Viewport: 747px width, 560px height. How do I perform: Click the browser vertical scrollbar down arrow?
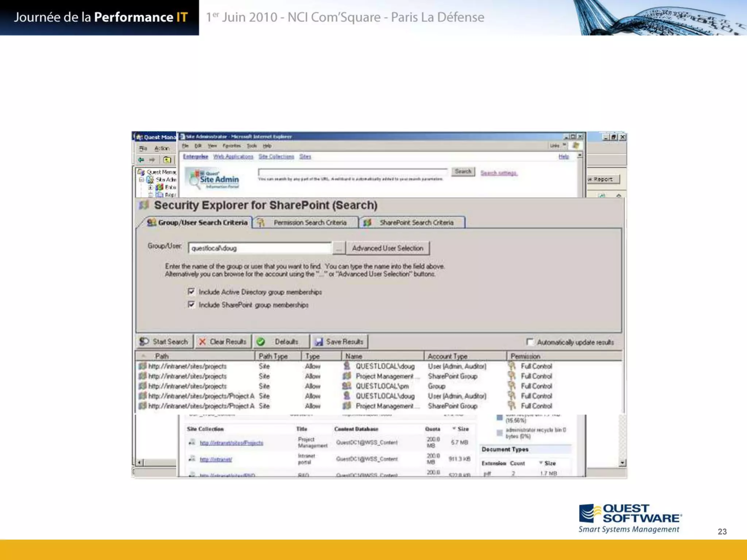click(x=623, y=463)
